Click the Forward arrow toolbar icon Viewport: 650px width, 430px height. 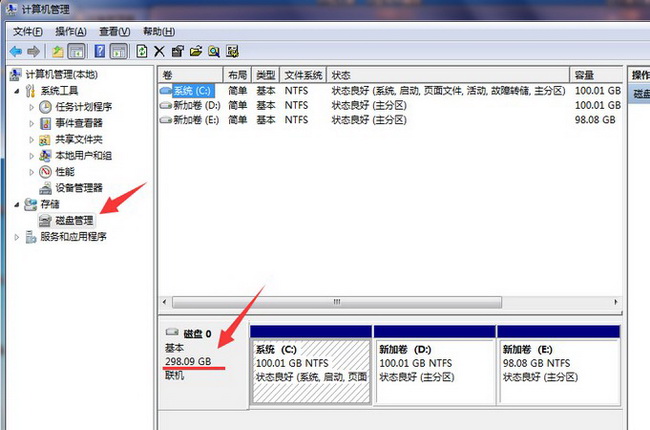[34, 52]
